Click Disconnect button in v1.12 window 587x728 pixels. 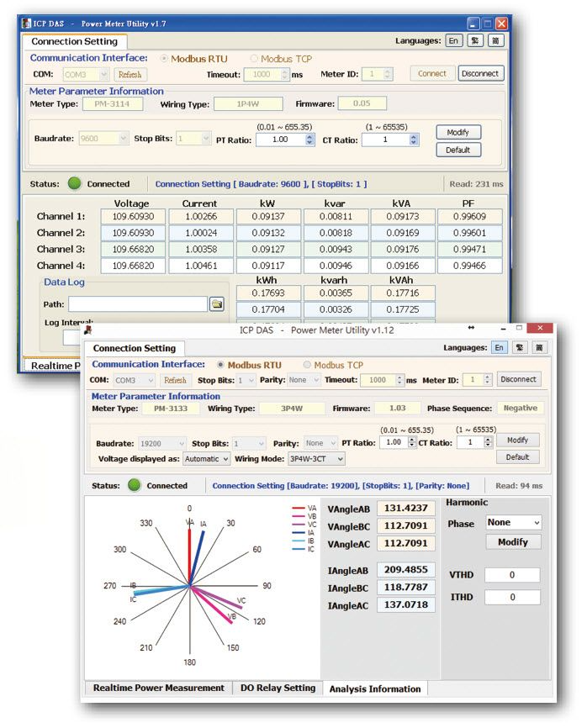point(518,379)
